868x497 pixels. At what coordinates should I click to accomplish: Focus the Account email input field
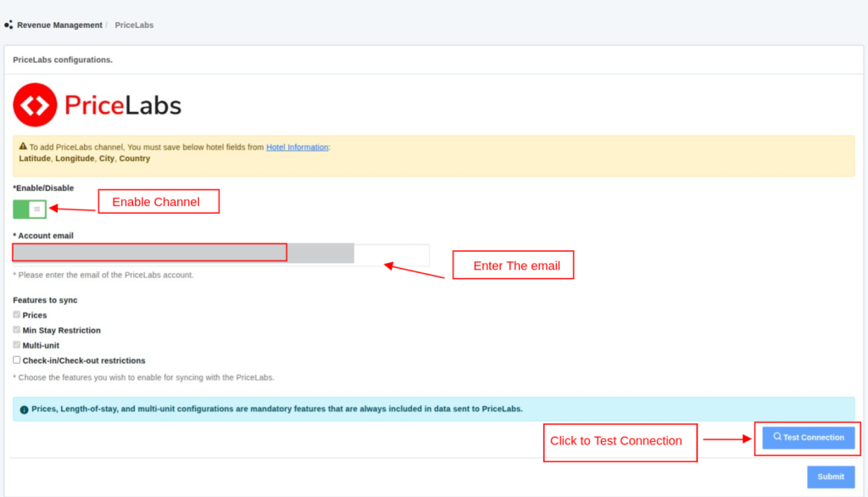[x=220, y=253]
